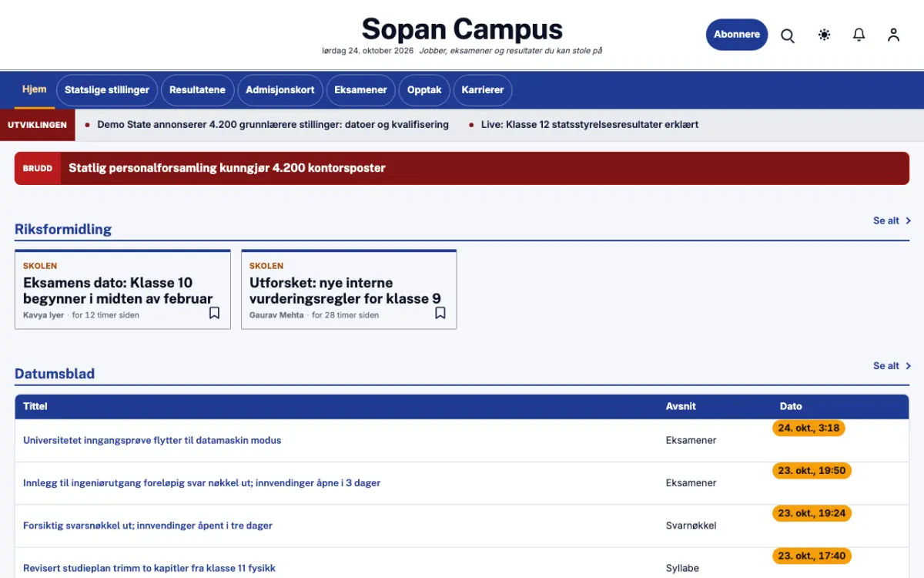Viewport: 924px width, 578px height.
Task: Go to the Resultatene tab
Action: 198,90
